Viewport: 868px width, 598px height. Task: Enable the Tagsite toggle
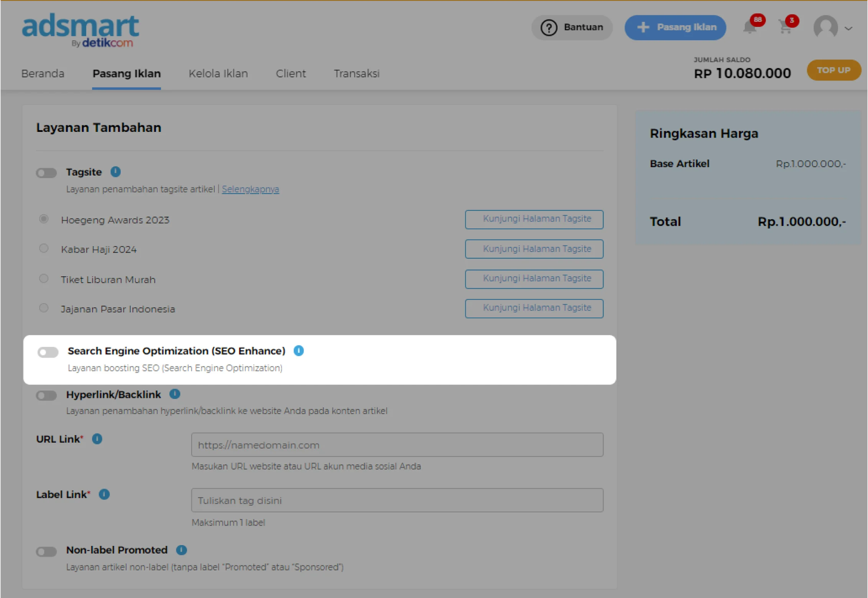point(46,173)
